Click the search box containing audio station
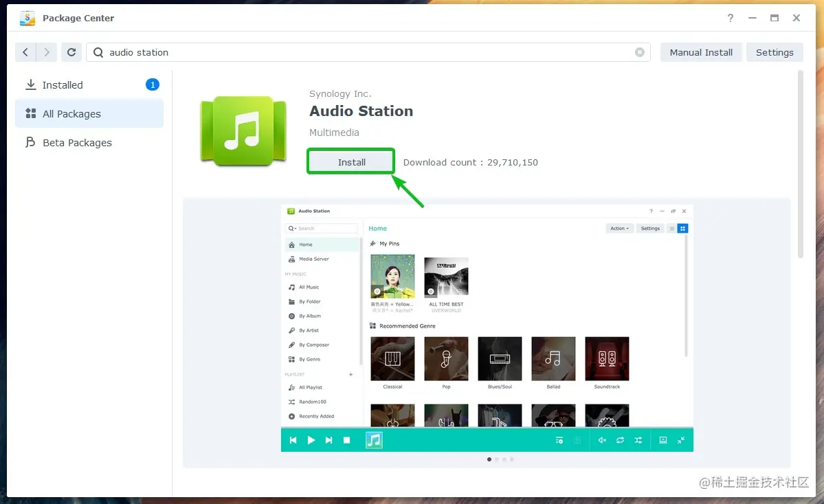824x504 pixels. (368, 52)
